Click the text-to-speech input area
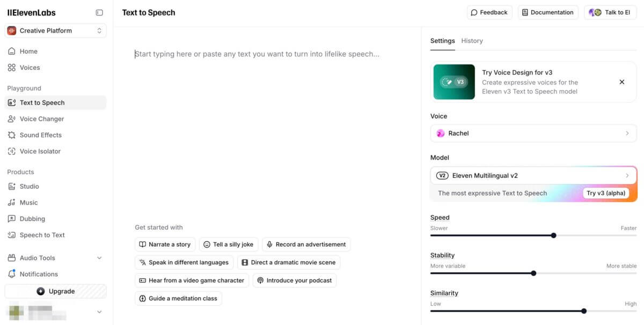 pos(267,129)
